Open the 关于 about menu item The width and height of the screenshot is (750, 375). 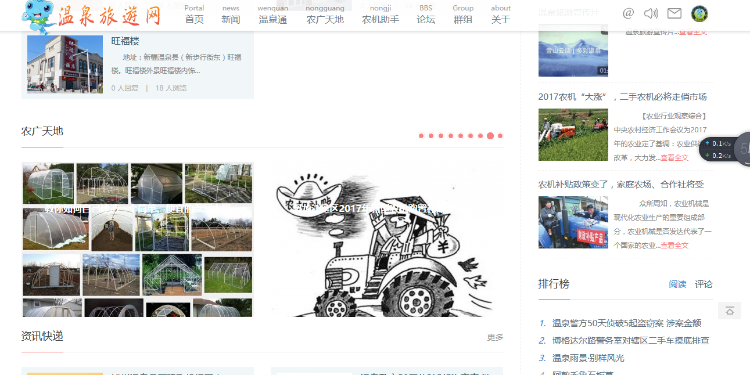(500, 14)
